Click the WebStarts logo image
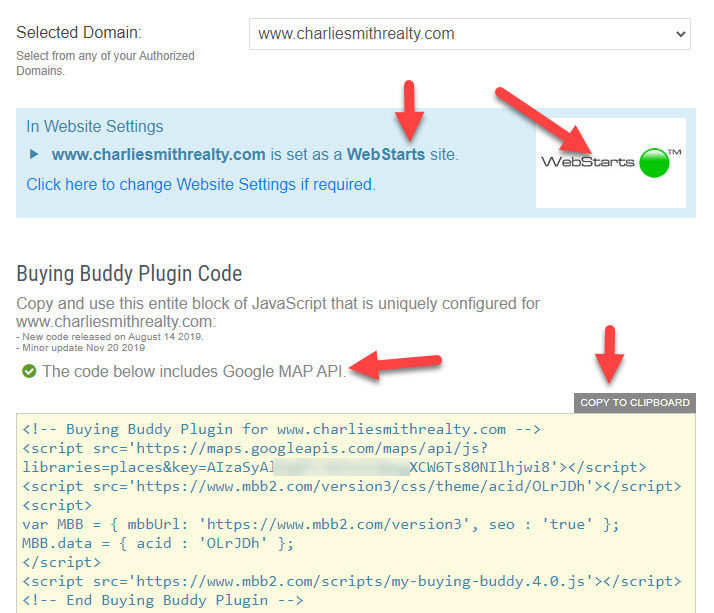The width and height of the screenshot is (714, 613). (611, 163)
